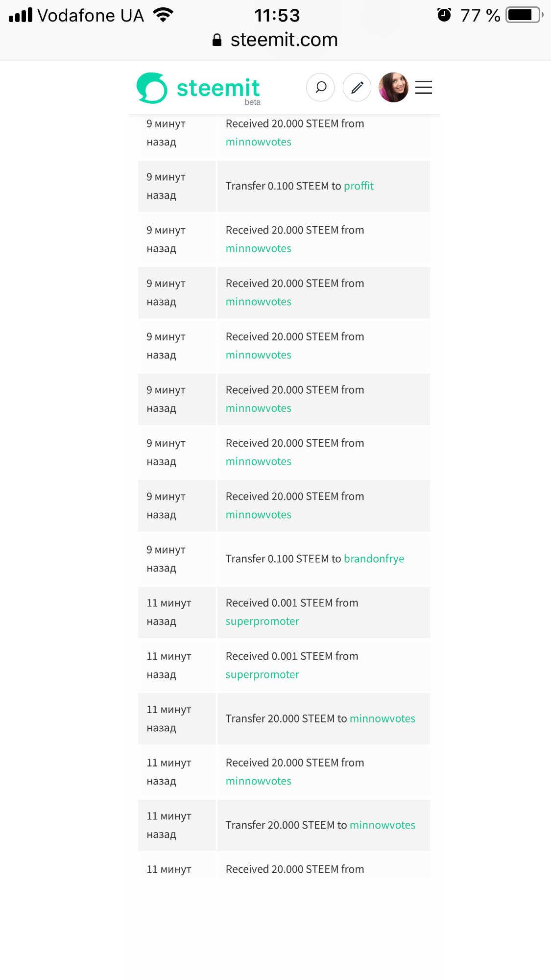551x980 pixels.
Task: Tap the 11:53 status bar clock
Action: click(x=277, y=16)
